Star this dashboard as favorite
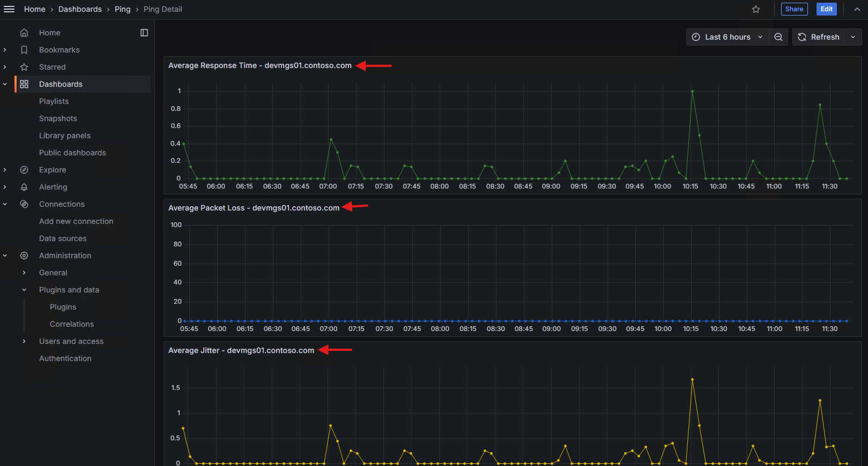Image resolution: width=868 pixels, height=466 pixels. pos(756,9)
